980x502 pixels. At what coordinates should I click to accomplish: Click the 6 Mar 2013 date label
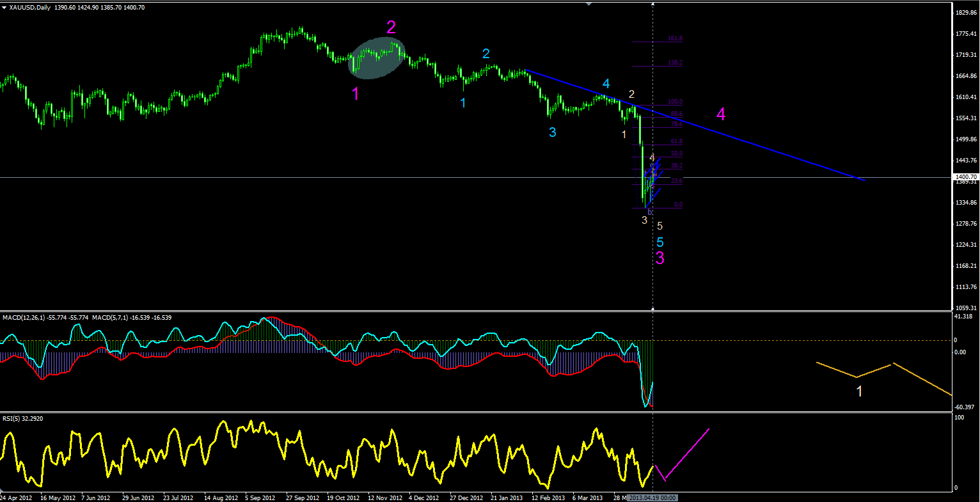click(x=587, y=498)
